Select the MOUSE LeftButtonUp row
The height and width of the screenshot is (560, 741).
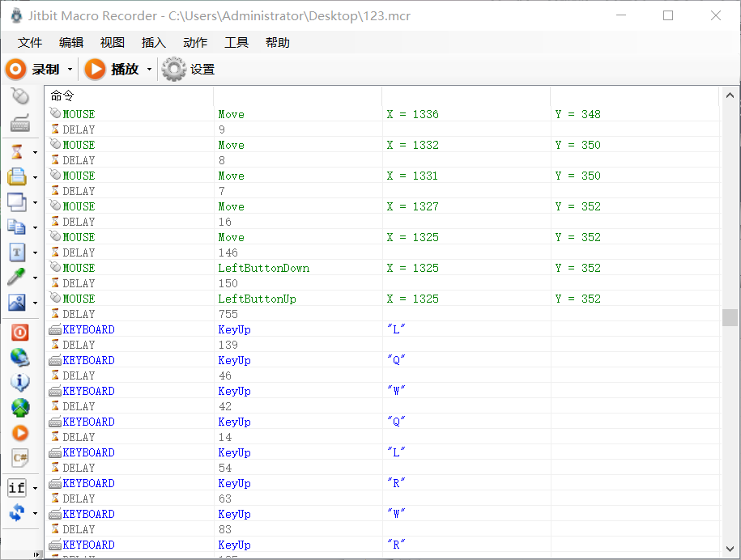click(382, 299)
